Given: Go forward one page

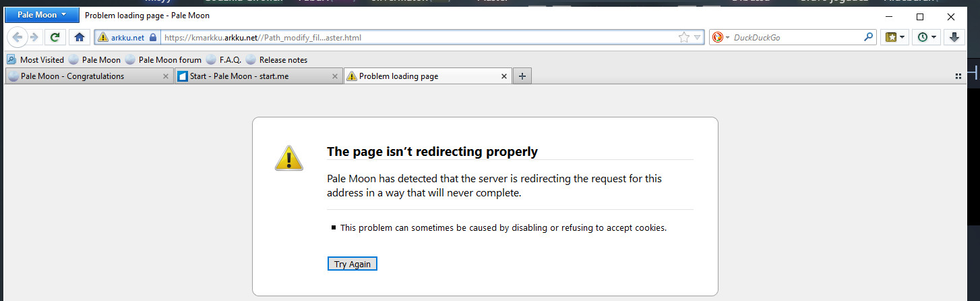Looking at the screenshot, I should [34, 37].
